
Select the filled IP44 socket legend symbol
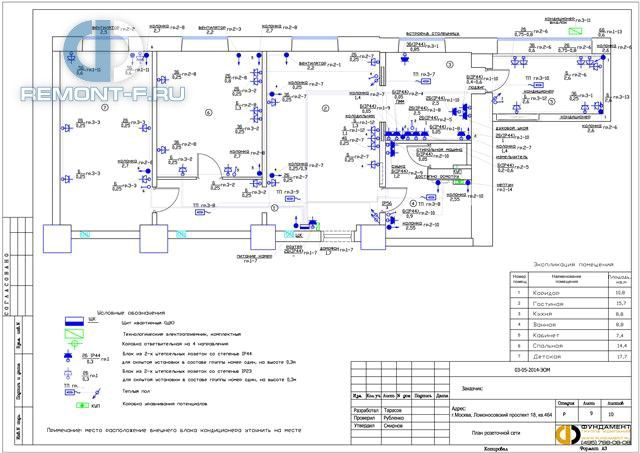pyautogui.click(x=68, y=356)
